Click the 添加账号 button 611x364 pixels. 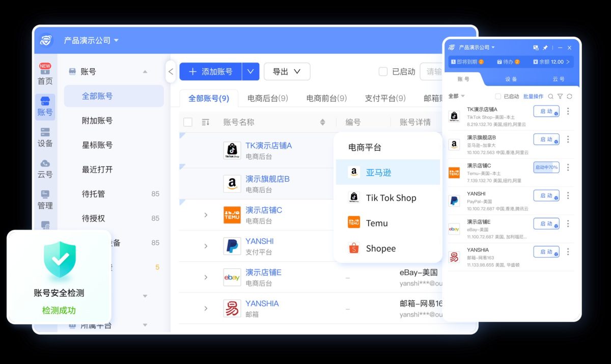pyautogui.click(x=211, y=72)
